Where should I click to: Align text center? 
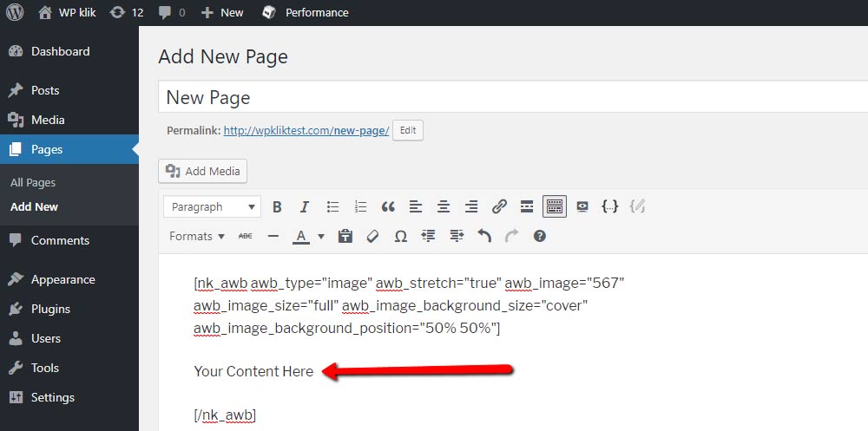(x=444, y=207)
